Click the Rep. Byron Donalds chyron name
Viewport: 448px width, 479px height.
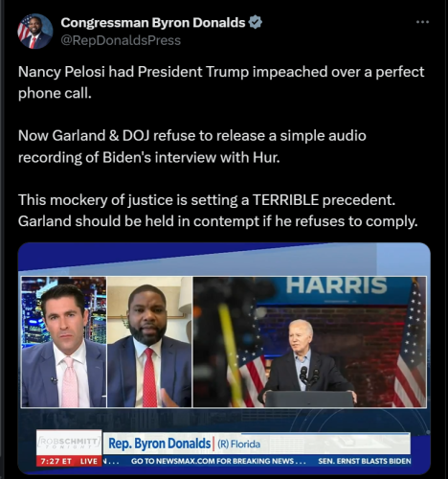click(160, 444)
